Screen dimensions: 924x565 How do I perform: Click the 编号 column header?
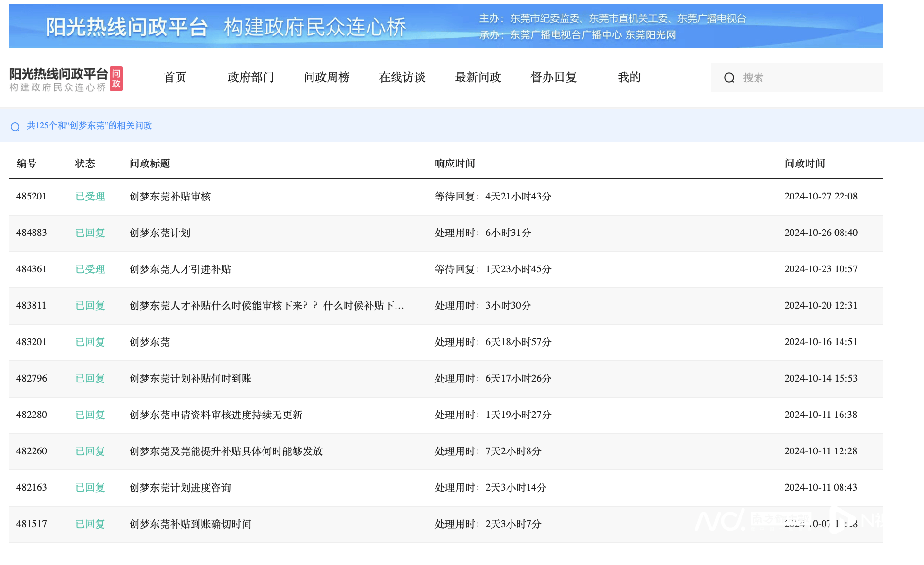(x=27, y=164)
